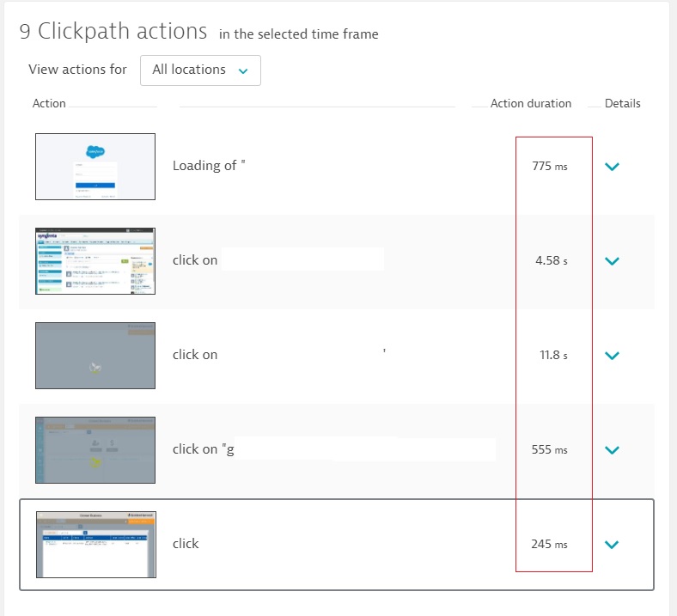Click the 4.58 s duration value
The image size is (677, 616).
click(551, 260)
